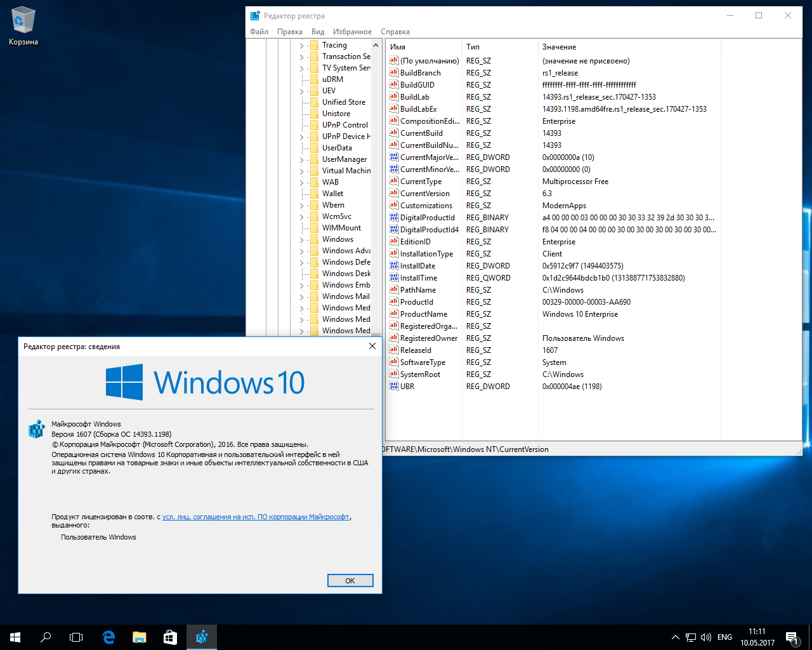Click the tree pane scroll up arrow
This screenshot has height=650, width=812.
376,46
